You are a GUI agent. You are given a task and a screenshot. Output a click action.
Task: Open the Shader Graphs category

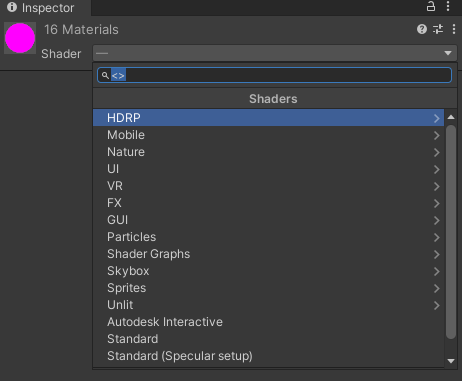[268, 254]
